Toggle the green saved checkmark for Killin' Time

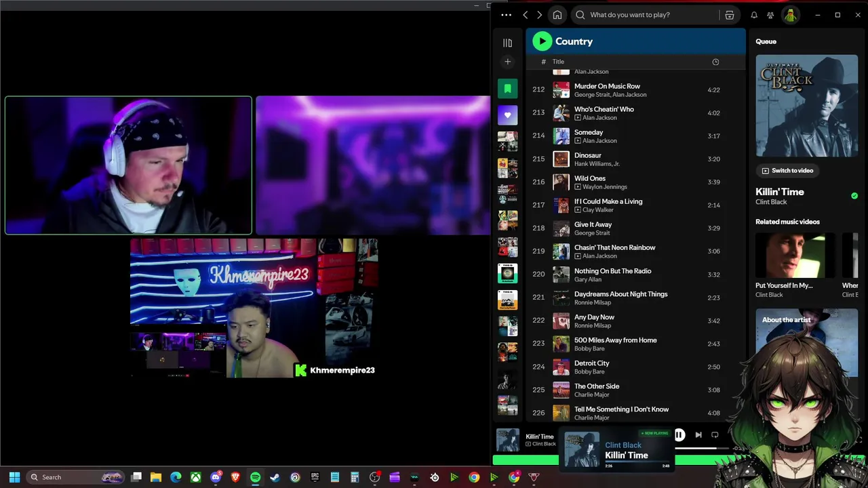854,196
